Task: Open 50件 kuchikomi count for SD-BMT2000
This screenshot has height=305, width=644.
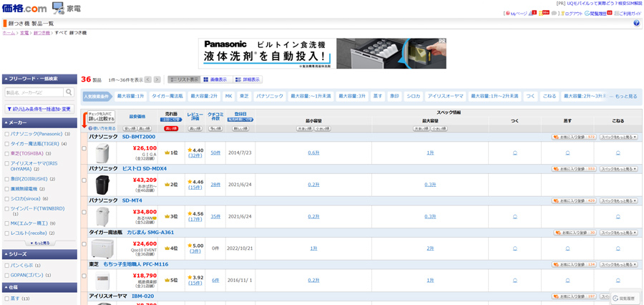Action: coord(215,153)
